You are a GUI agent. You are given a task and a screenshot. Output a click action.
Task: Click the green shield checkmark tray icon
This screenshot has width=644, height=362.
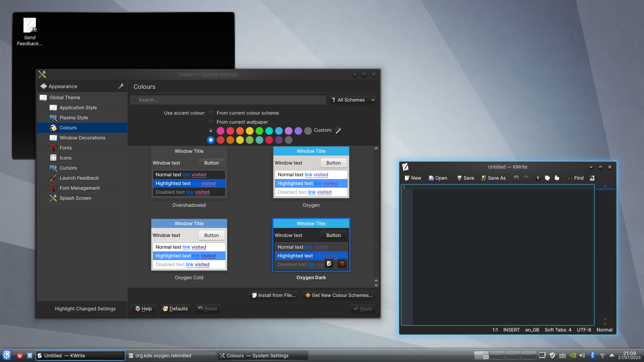tap(552, 355)
